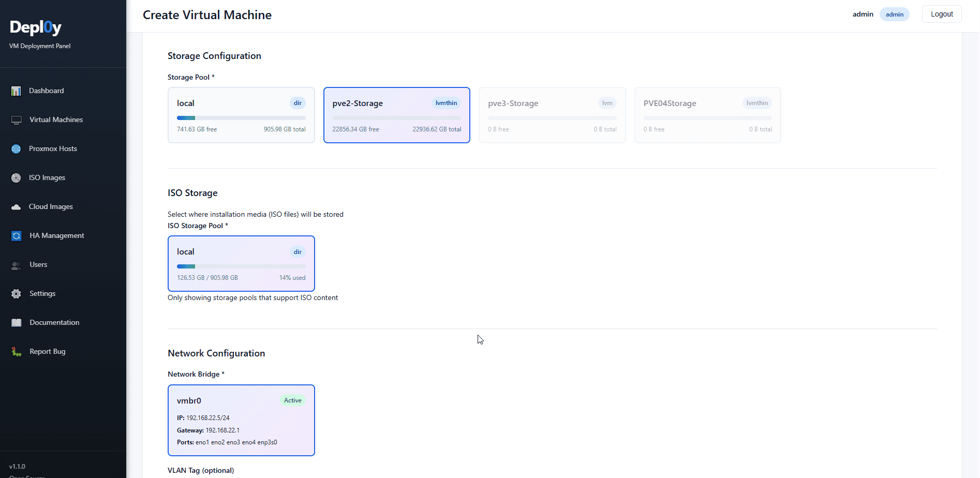
Task: Go to Virtual Machines page
Action: (56, 119)
